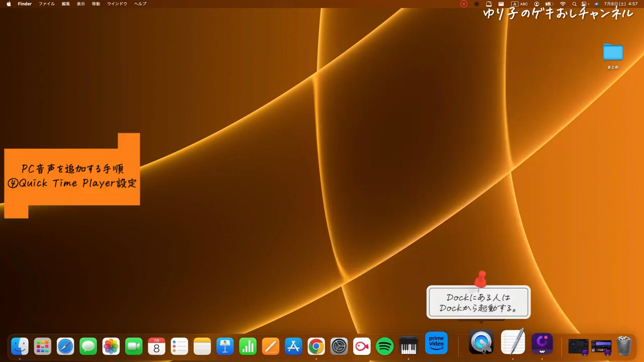Image resolution: width=644 pixels, height=362 pixels.
Task: Expand the ABC input source menu
Action: (x=520, y=4)
